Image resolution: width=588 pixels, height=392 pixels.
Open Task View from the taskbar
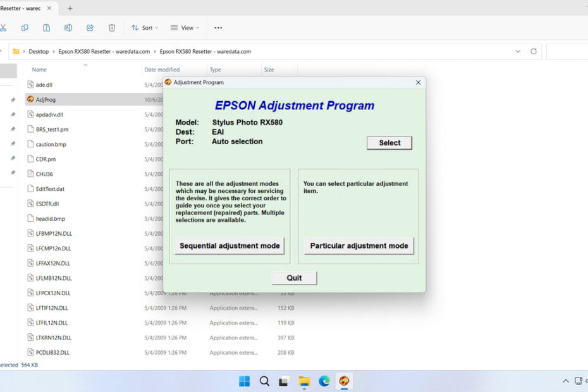tap(284, 381)
